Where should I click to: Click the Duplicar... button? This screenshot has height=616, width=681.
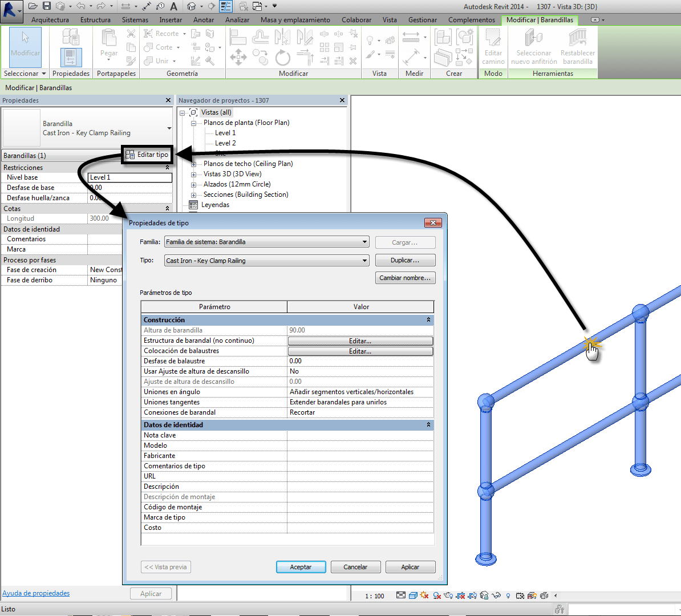pos(405,260)
